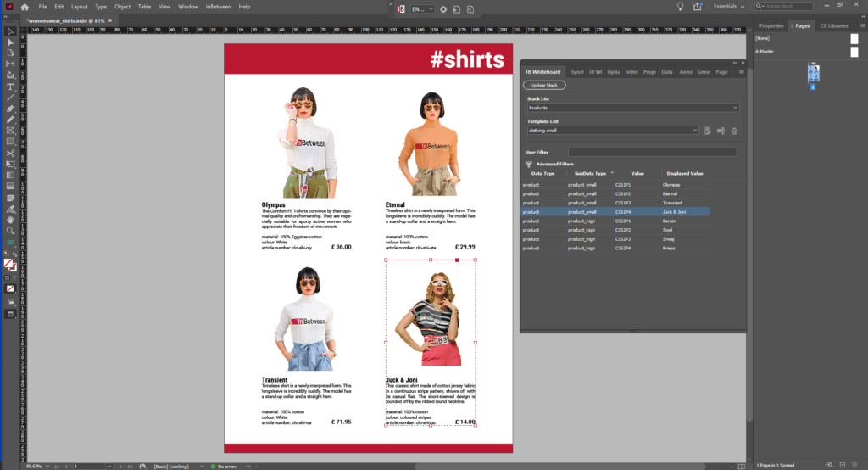Open the Stack List Products dropdown
Image resolution: width=868 pixels, height=470 pixels.
click(633, 108)
